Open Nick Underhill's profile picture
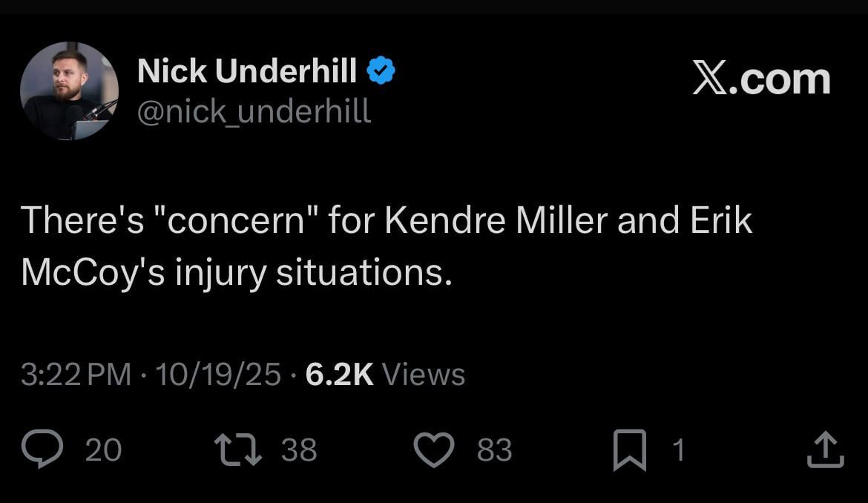The image size is (868, 503). 69,91
